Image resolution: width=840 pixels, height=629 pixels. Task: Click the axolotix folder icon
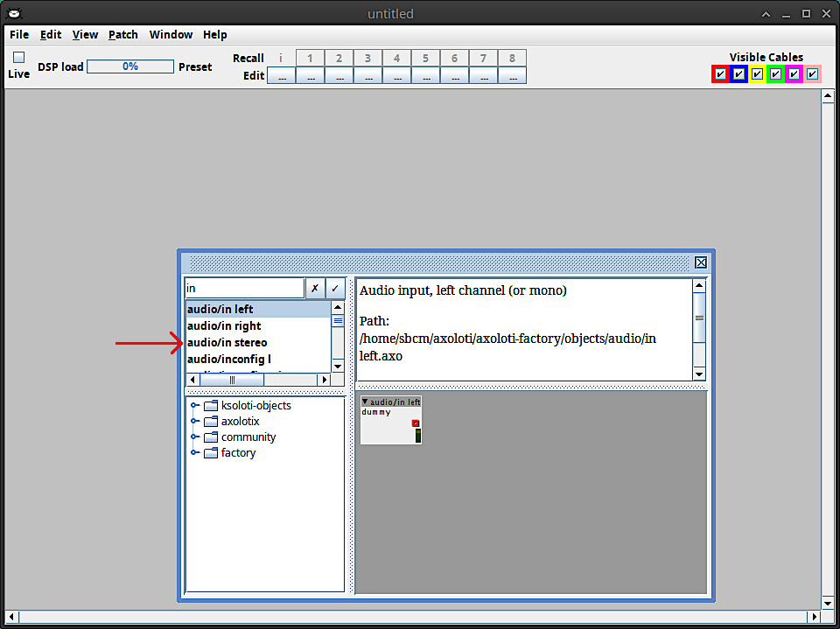pyautogui.click(x=211, y=421)
